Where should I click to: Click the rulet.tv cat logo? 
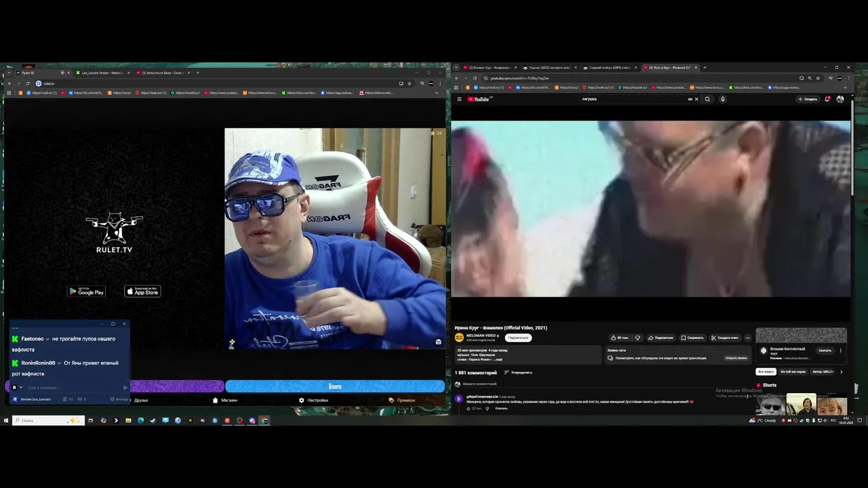pyautogui.click(x=114, y=233)
